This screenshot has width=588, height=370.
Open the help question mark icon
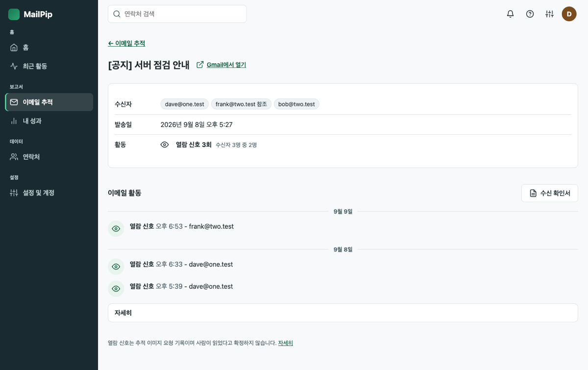coord(530,14)
